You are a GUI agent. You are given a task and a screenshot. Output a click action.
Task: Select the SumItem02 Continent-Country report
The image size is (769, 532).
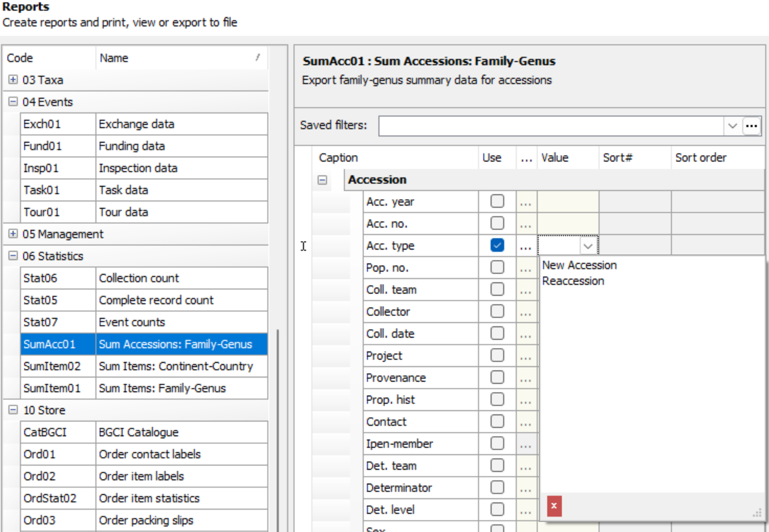(x=144, y=366)
